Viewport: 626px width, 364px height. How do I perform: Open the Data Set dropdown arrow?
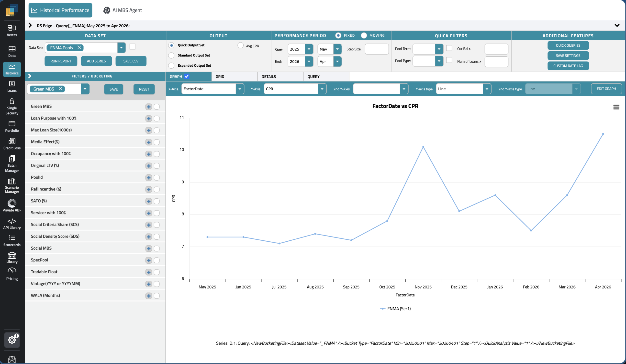coord(121,47)
